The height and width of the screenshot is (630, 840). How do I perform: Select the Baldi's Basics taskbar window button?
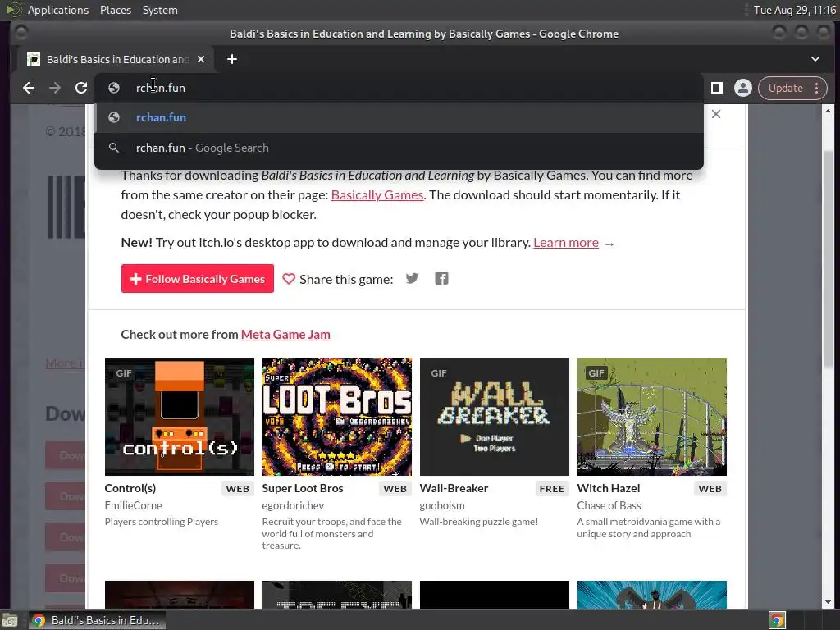(97, 620)
